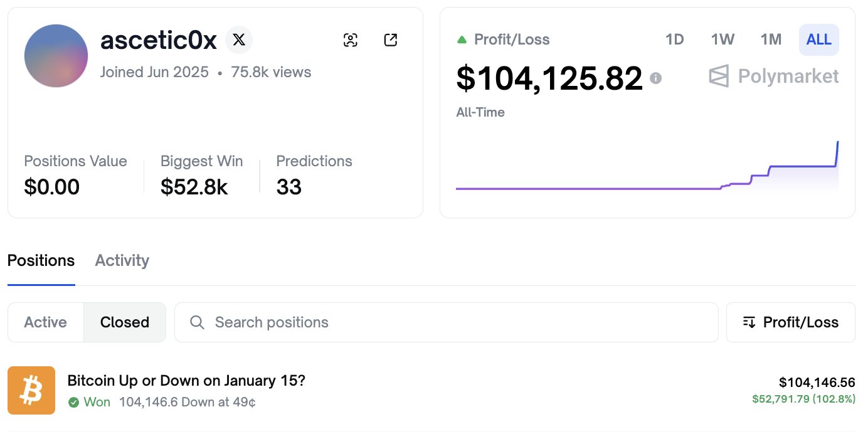Show Closed positions
Screen dimensions: 868x434
(x=125, y=322)
